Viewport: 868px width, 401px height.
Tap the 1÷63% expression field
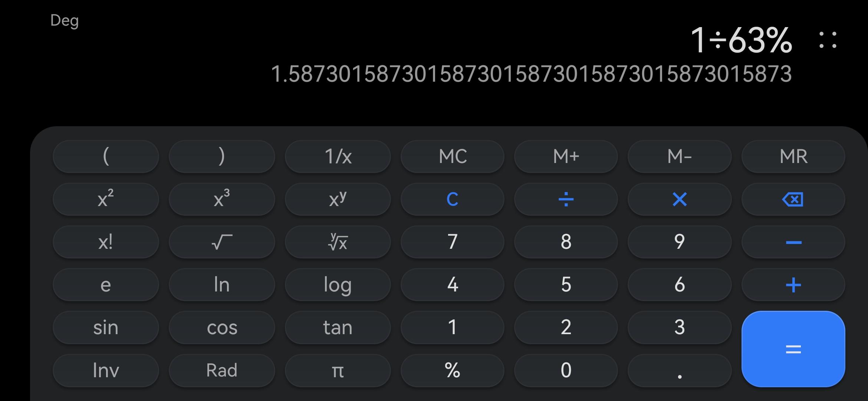pos(741,40)
